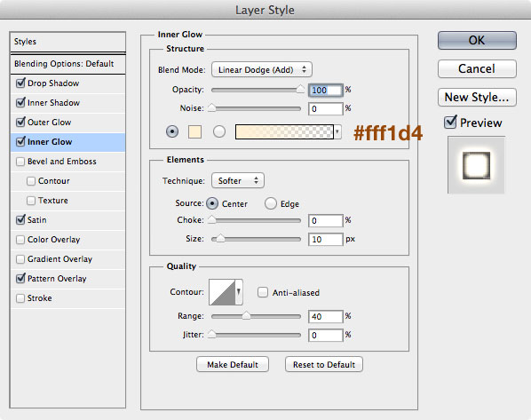531x420 pixels.
Task: Enable Gradient Overlay checkbox
Action: (20, 259)
